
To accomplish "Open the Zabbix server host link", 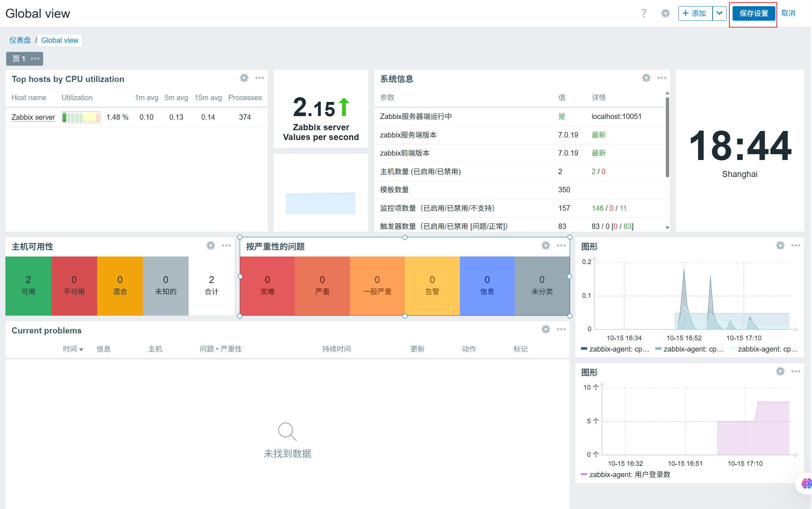I will pos(33,117).
